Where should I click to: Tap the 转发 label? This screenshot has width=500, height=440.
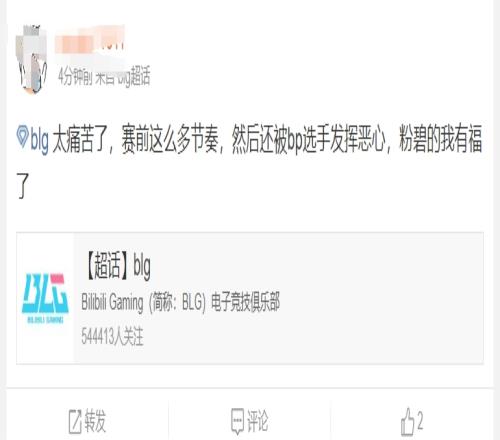point(95,421)
